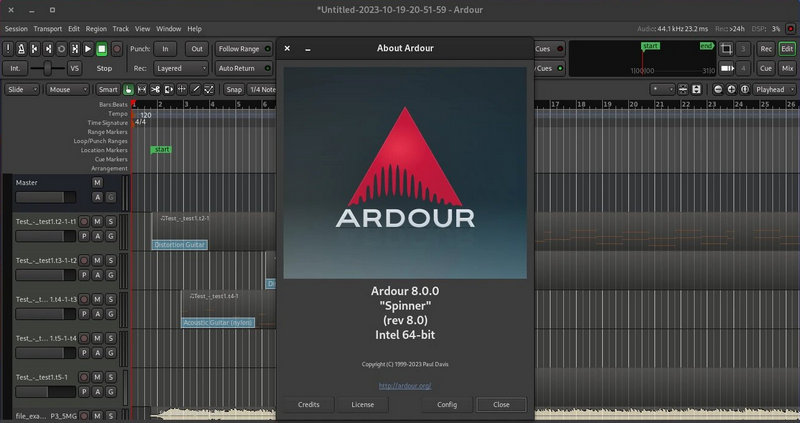Open the Transport menu

tap(47, 29)
